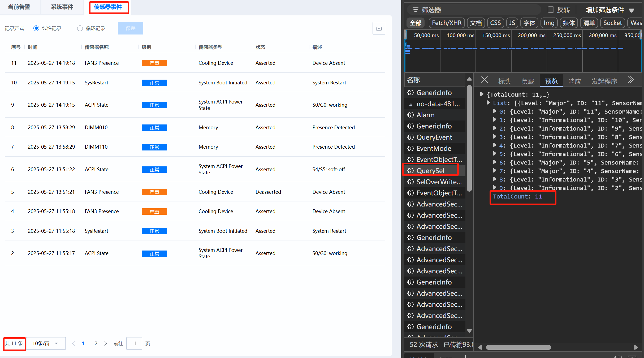644x358 pixels.
Task: Select the 线性记录 radio option
Action: pyautogui.click(x=36, y=28)
